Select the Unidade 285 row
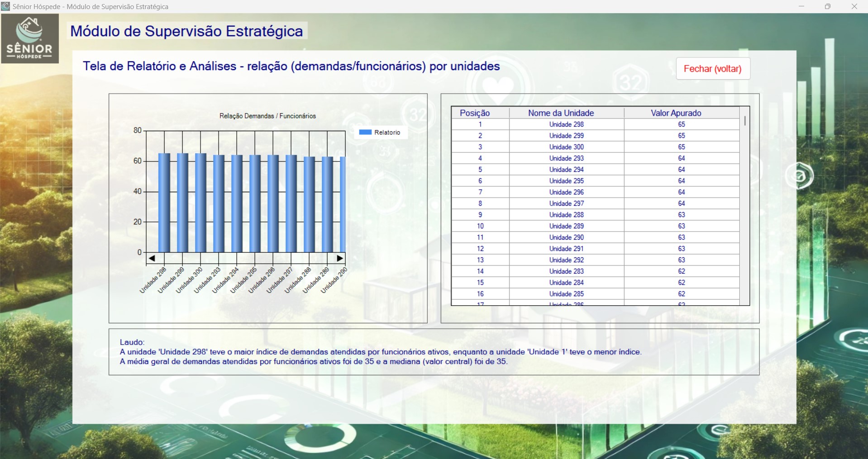This screenshot has height=459, width=868. click(x=566, y=294)
